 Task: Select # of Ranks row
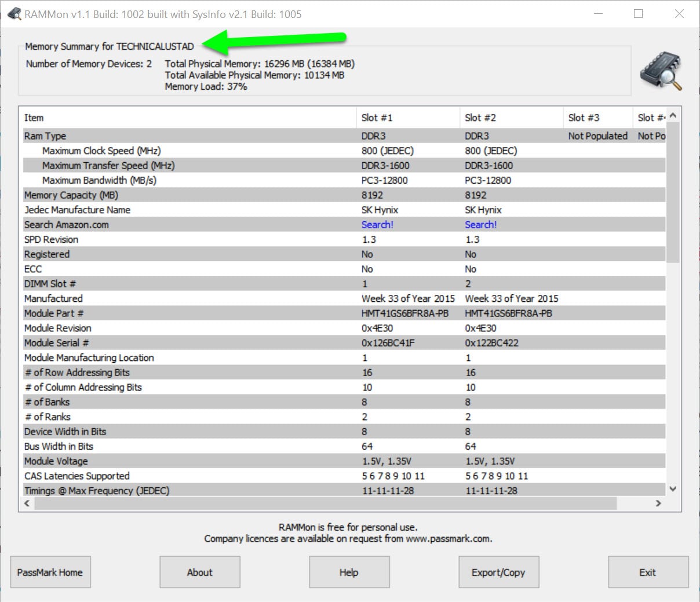(x=343, y=417)
